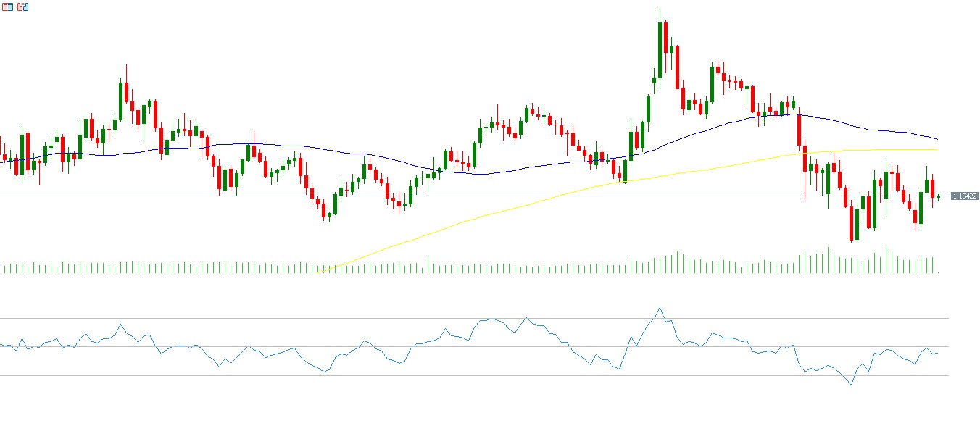Click the highest peak of the oscillator line
Screen dimensions: 980x426
(x=659, y=308)
